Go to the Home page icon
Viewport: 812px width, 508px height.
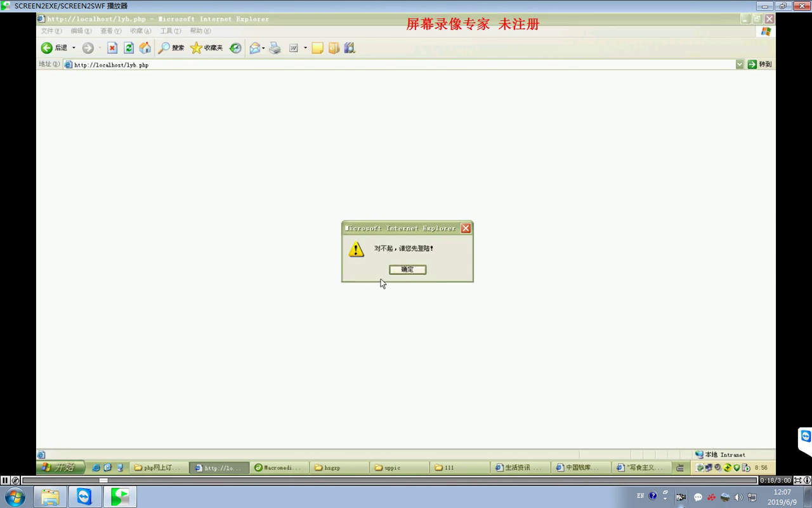coord(145,48)
